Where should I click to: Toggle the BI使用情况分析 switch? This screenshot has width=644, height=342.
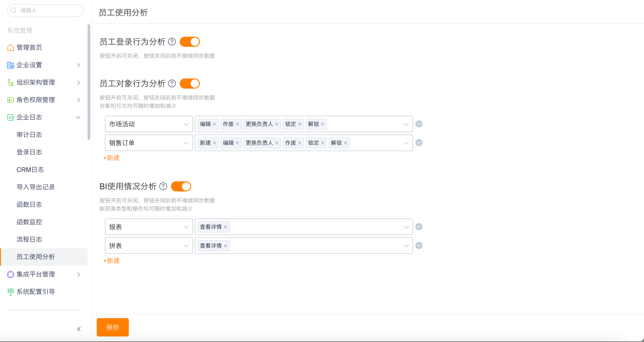pyautogui.click(x=181, y=186)
